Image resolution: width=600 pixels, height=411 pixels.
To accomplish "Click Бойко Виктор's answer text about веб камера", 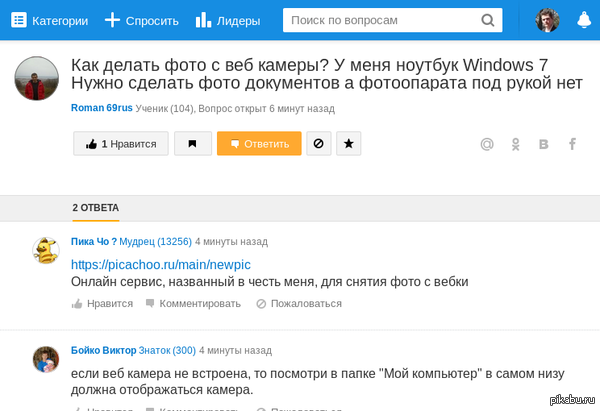I will [x=317, y=382].
